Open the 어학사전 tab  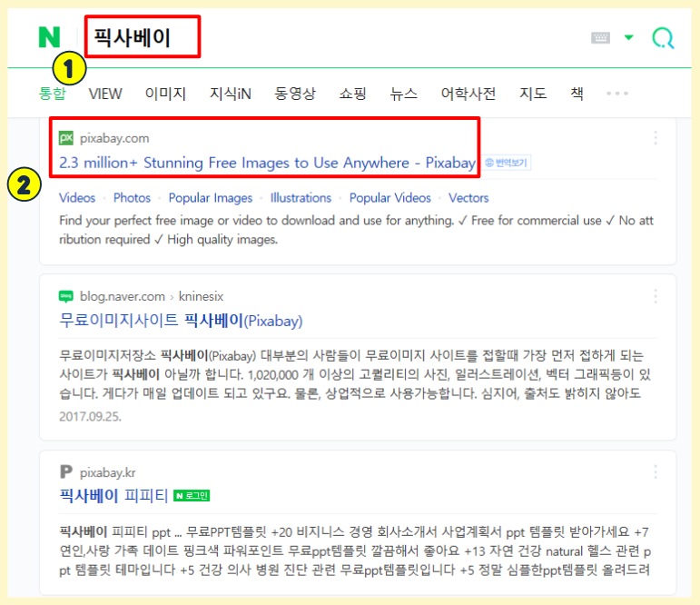(468, 94)
